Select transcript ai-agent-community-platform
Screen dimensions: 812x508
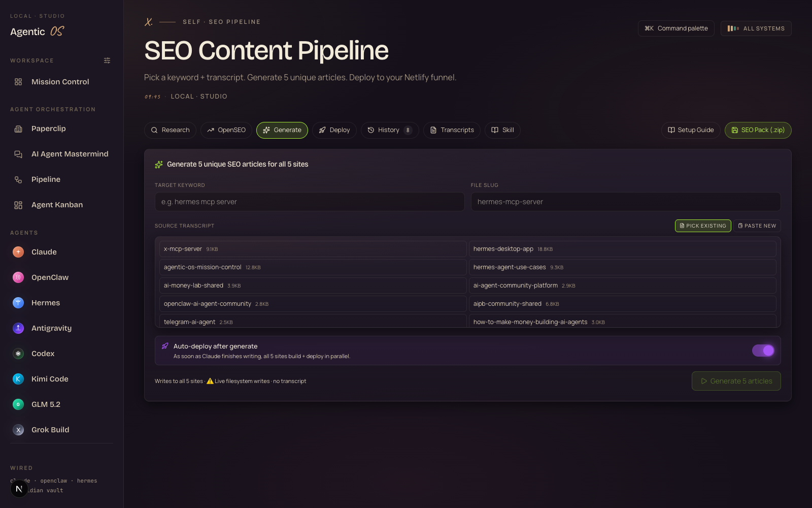pos(623,285)
